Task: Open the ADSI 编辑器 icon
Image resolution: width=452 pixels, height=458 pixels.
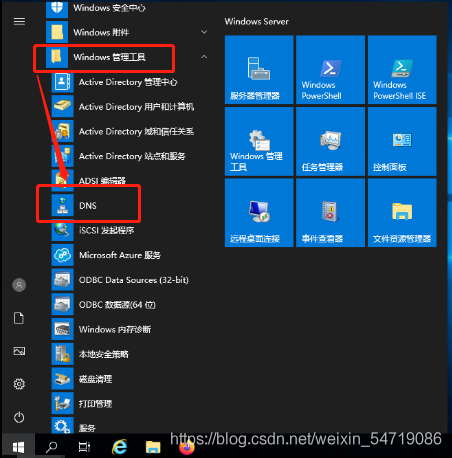Action: (x=62, y=180)
